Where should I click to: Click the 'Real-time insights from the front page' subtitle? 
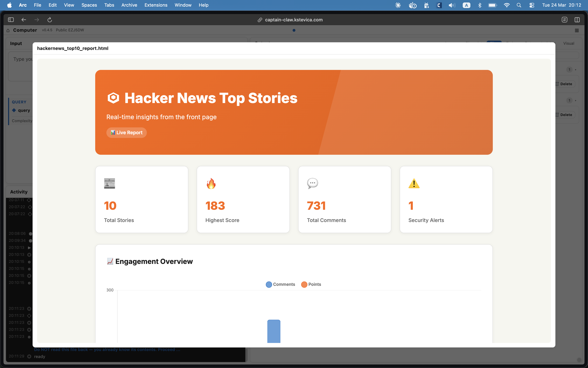[161, 117]
